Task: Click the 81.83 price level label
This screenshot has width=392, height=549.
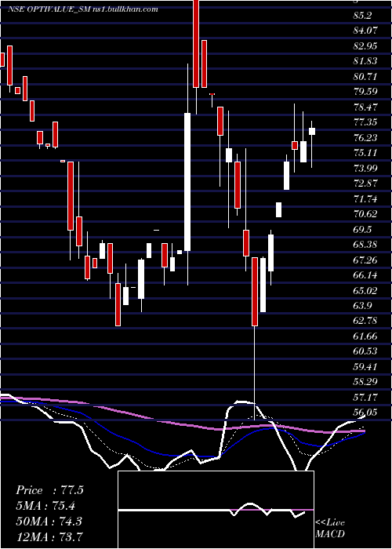Action: coord(365,61)
